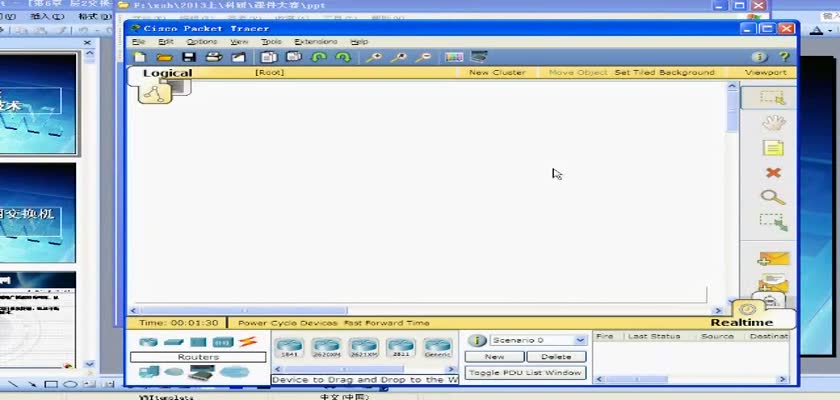Select the Connections lightning bolt icon
840x400 pixels.
click(248, 342)
